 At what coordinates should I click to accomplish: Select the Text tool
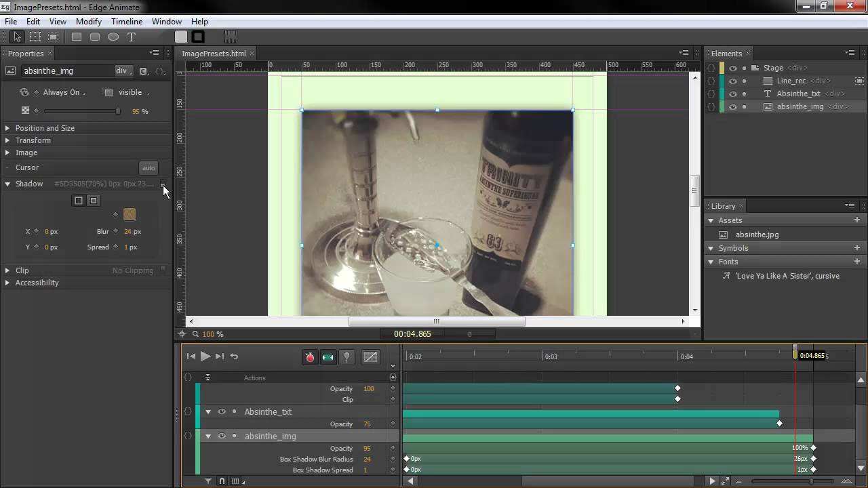pyautogui.click(x=132, y=37)
